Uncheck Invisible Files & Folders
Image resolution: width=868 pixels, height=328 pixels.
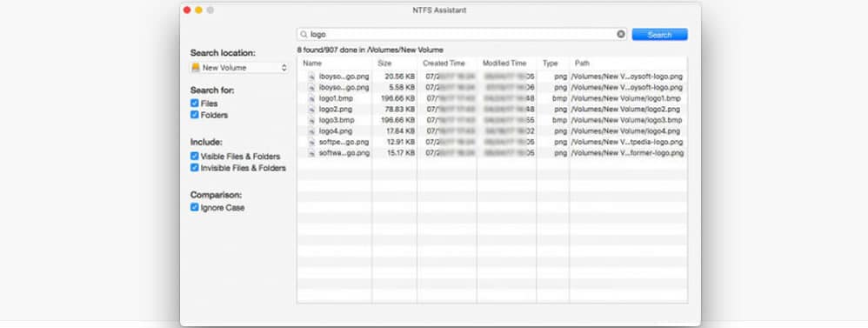[x=194, y=167]
